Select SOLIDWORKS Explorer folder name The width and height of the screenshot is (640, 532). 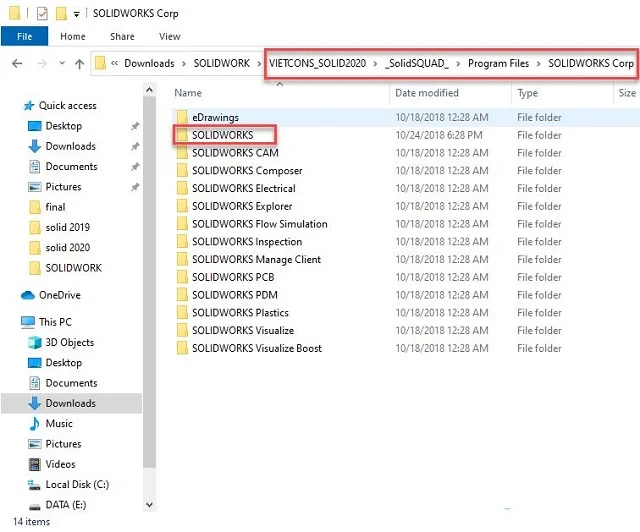[242, 206]
